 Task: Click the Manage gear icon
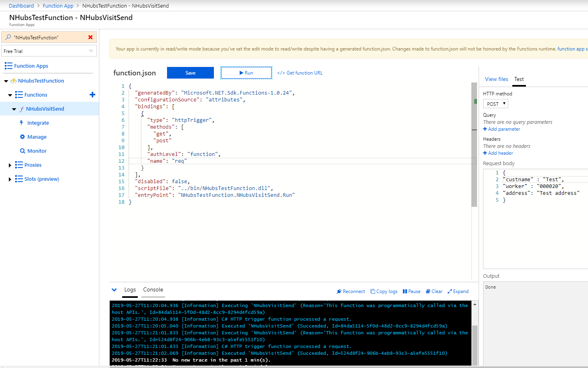click(x=22, y=137)
